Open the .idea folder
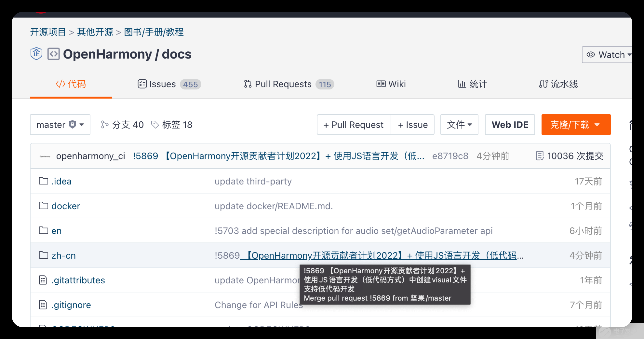This screenshot has height=339, width=644. 61,181
